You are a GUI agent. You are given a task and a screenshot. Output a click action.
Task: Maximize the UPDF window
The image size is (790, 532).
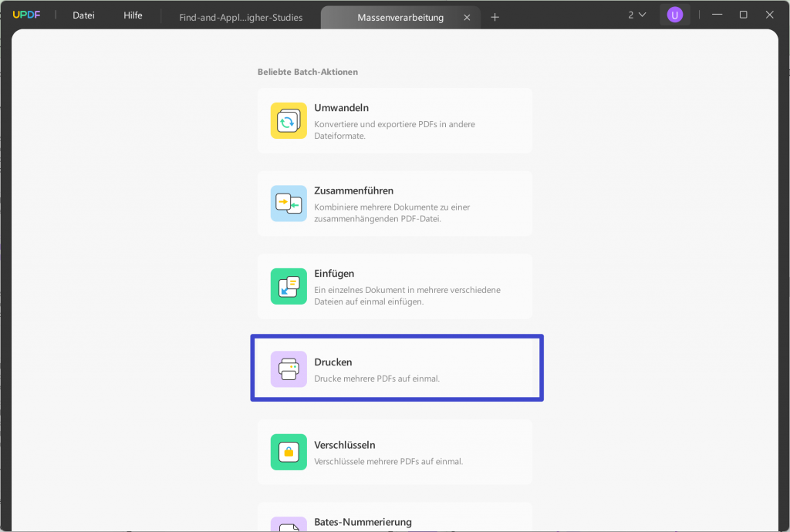tap(743, 15)
